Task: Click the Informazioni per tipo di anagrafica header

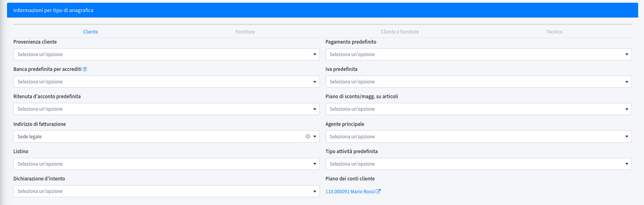Action: pos(53,11)
